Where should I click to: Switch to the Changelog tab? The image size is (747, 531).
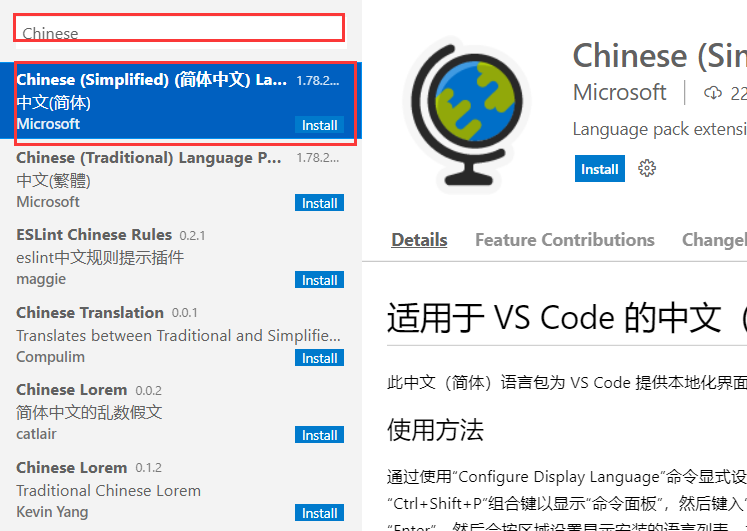[714, 240]
